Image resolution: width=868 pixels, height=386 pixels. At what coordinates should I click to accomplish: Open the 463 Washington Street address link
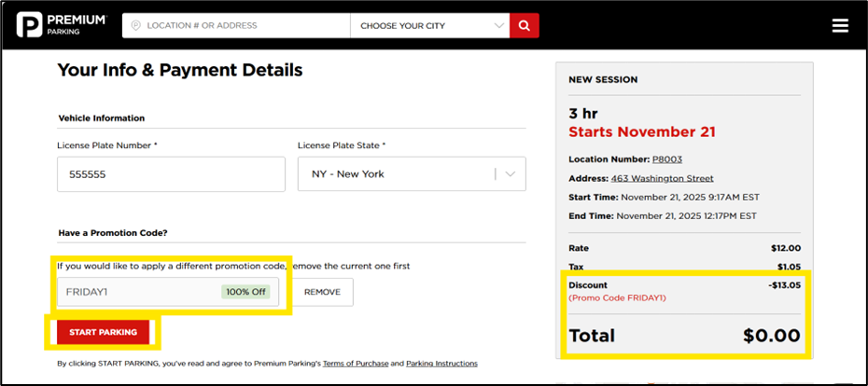[662, 178]
